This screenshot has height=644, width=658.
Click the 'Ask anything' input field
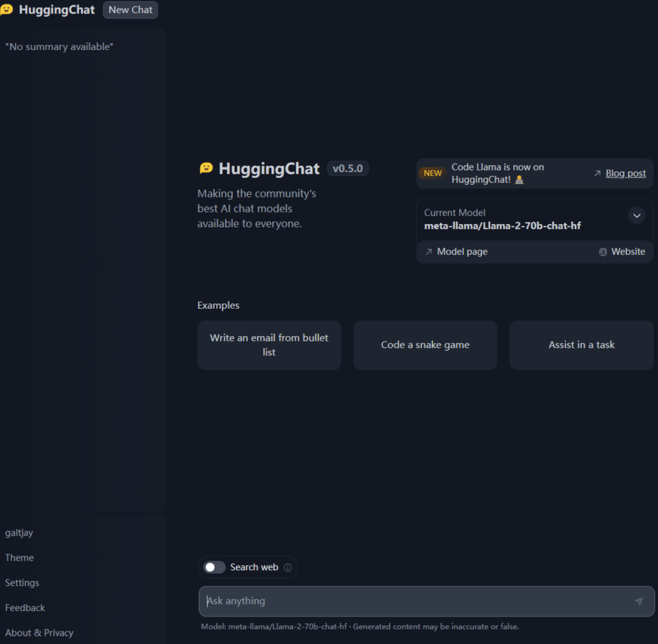point(415,601)
